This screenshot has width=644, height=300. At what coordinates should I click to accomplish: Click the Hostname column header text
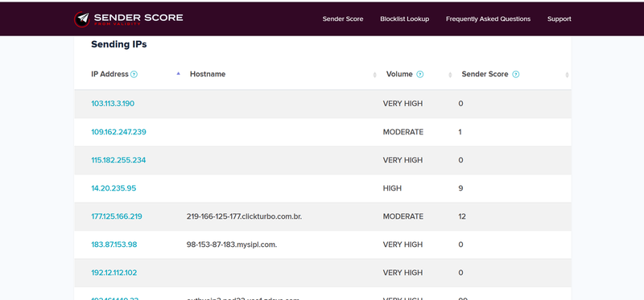208,74
